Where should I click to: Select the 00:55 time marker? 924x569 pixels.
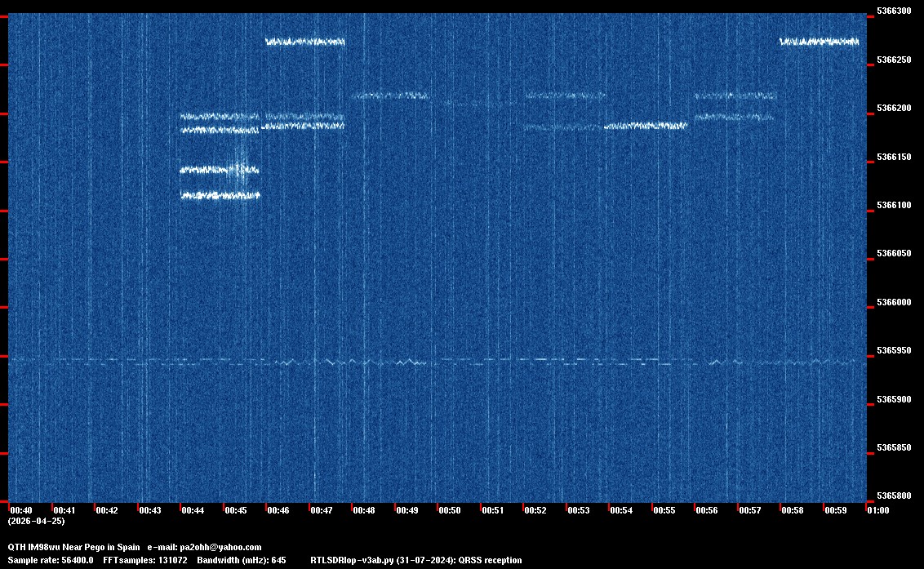pos(664,510)
